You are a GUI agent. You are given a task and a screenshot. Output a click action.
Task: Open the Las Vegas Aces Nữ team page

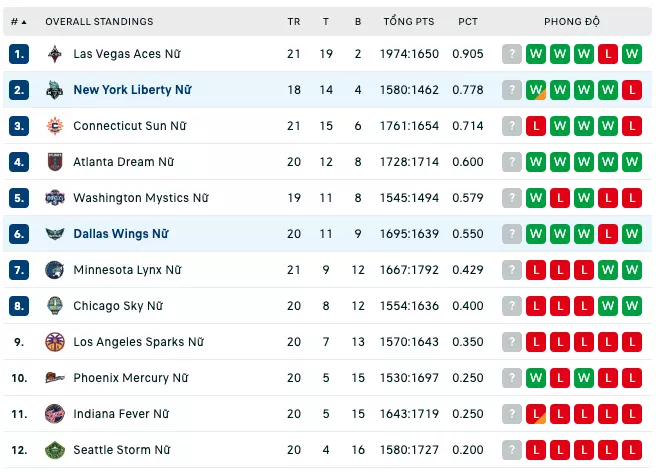(127, 54)
